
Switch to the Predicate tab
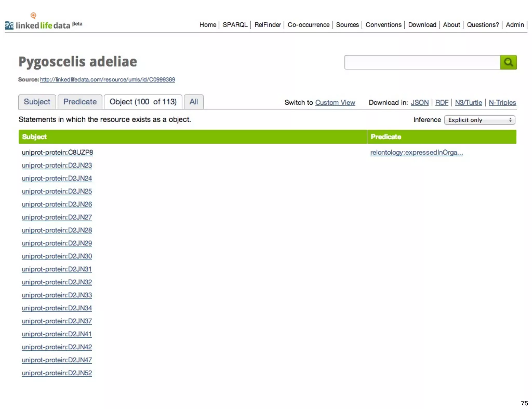tap(80, 102)
